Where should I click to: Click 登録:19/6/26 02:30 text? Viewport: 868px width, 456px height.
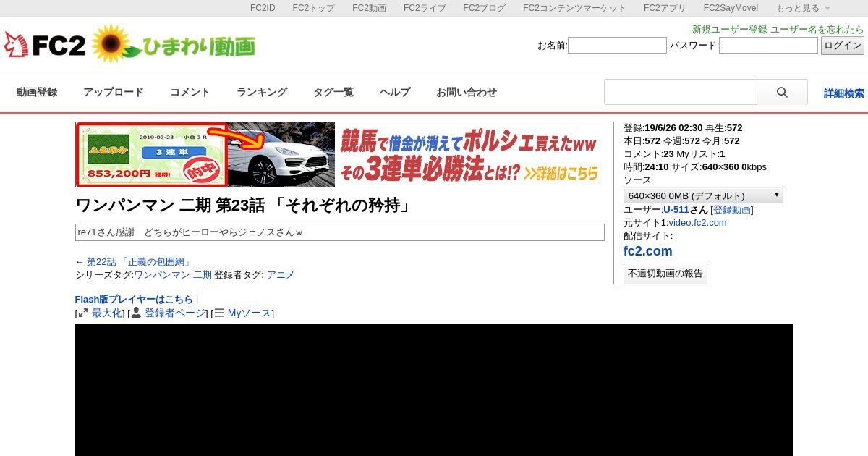point(663,128)
